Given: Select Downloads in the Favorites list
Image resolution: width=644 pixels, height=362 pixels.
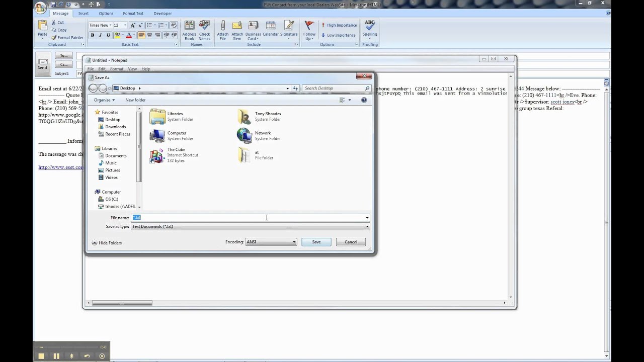Looking at the screenshot, I should (112, 127).
